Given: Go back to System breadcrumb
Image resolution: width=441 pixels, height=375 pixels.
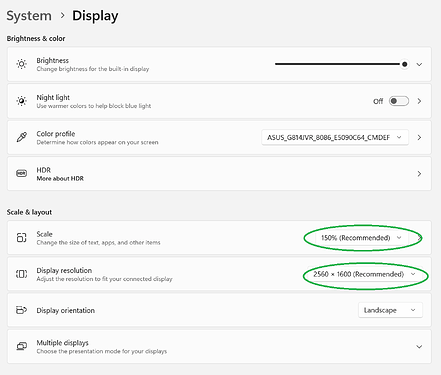Looking at the screenshot, I should pyautogui.click(x=29, y=16).
